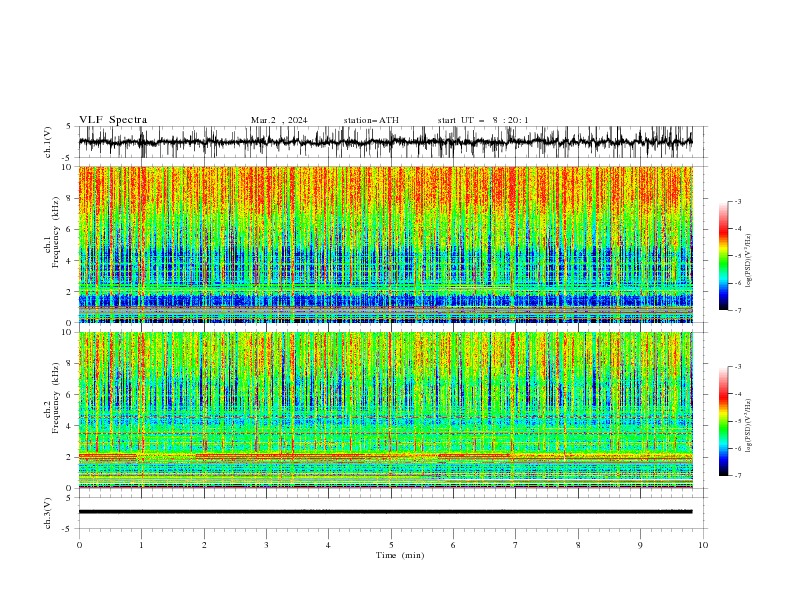Click the "10" tick on the time axis
Viewport: 792px width, 612px height.
(703, 545)
